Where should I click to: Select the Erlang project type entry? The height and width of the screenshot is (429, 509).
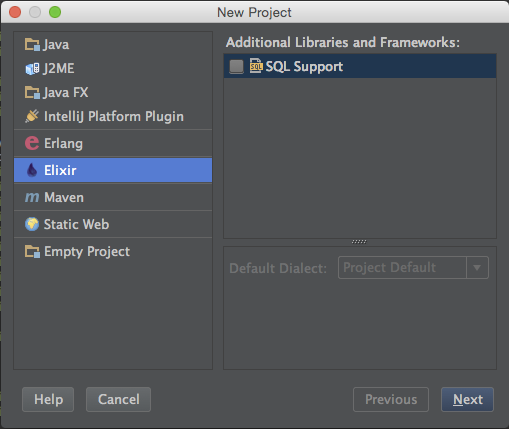[113, 143]
